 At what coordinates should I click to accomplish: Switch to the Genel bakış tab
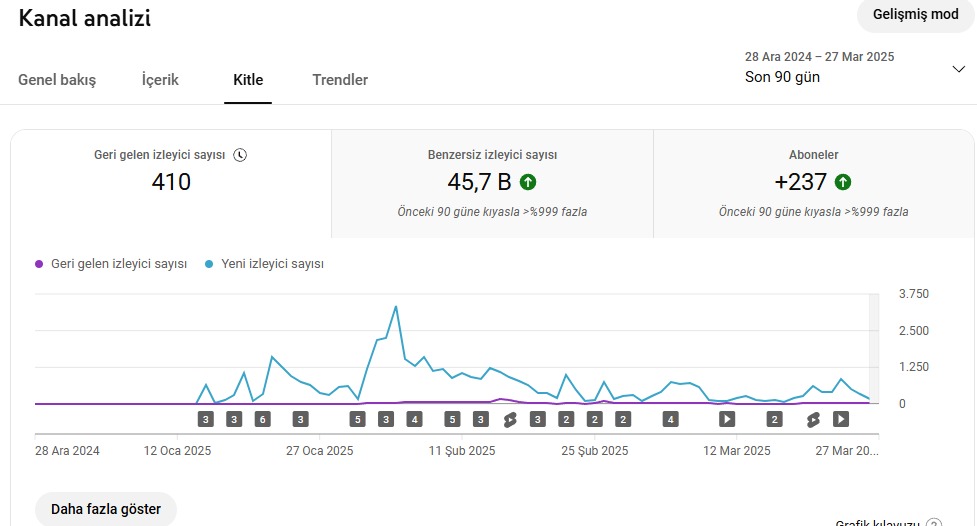[57, 80]
